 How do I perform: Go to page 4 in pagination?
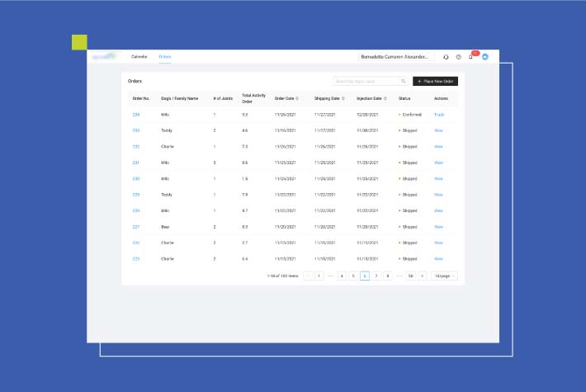(x=342, y=276)
